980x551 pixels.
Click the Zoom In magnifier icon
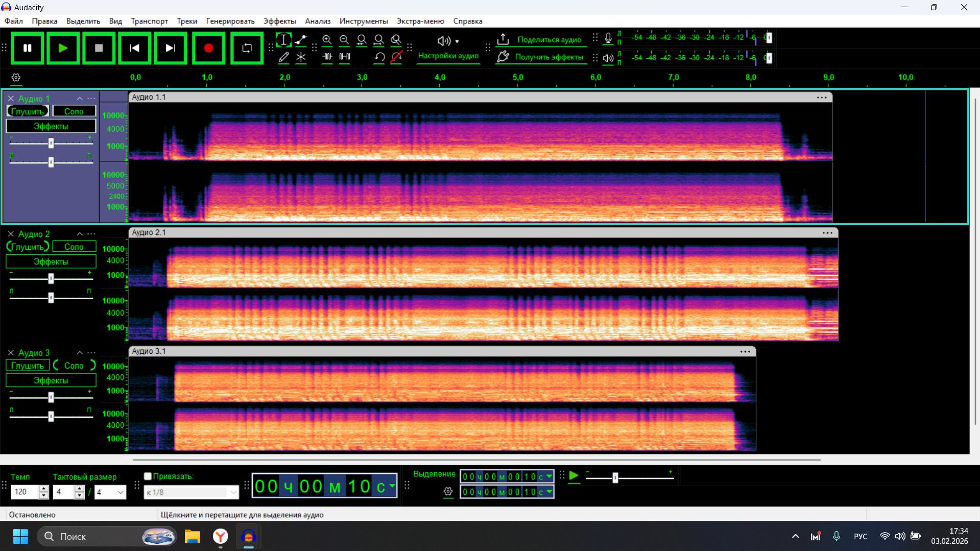tap(327, 40)
